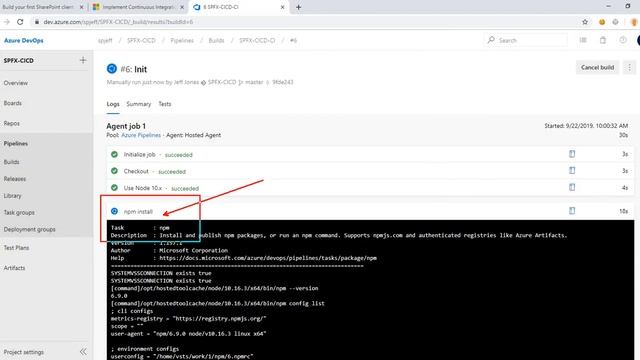Viewport: 640px width, 360px height.
Task: Select the Summary tab
Action: coord(138,104)
